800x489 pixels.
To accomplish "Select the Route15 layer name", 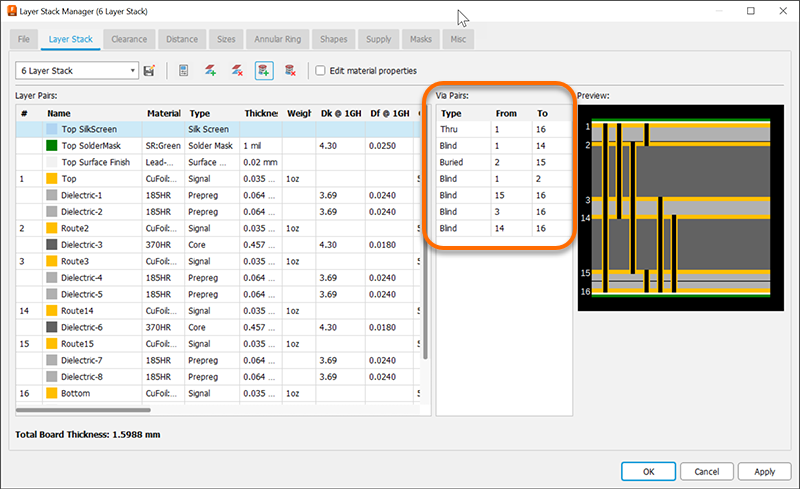I will (78, 344).
